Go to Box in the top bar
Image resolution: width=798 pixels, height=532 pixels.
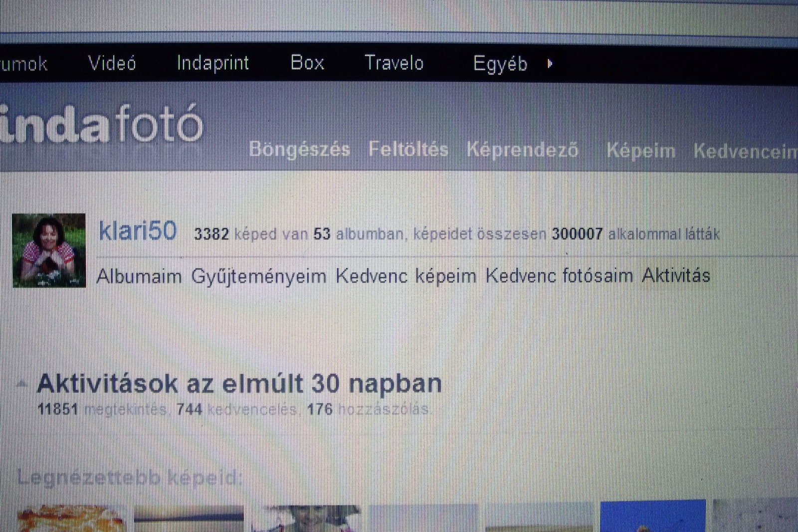tap(307, 63)
